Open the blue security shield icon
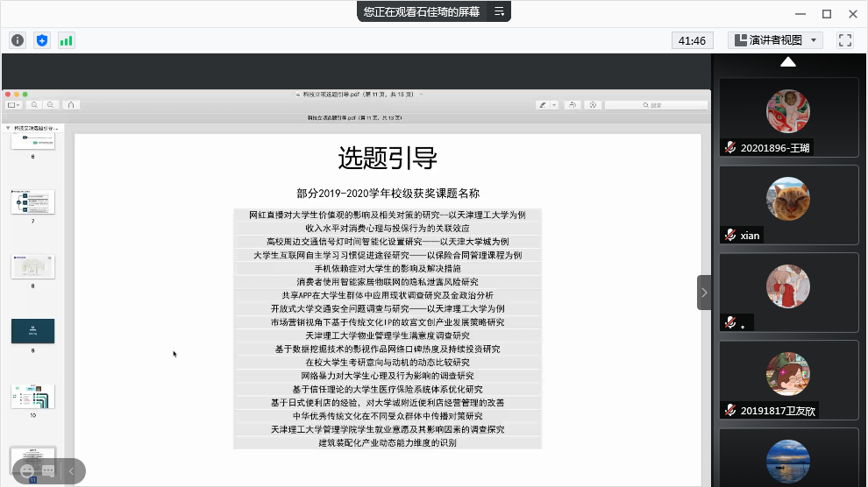 (x=42, y=40)
